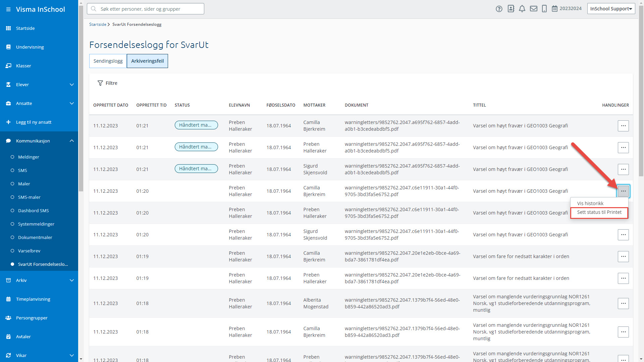Open notifications bell icon
Viewport: 644px width, 362px height.
point(522,9)
